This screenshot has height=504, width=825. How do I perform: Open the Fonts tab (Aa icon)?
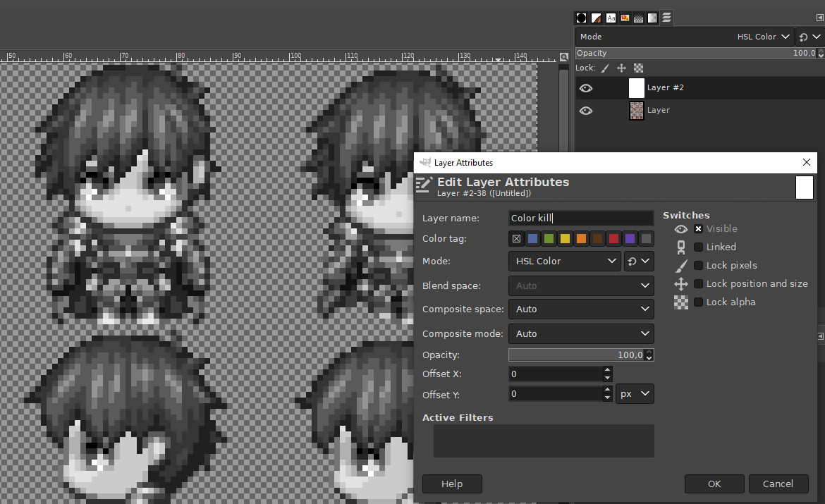[x=610, y=18]
